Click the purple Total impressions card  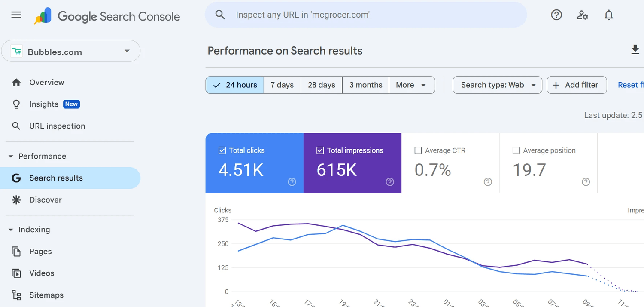pos(352,163)
